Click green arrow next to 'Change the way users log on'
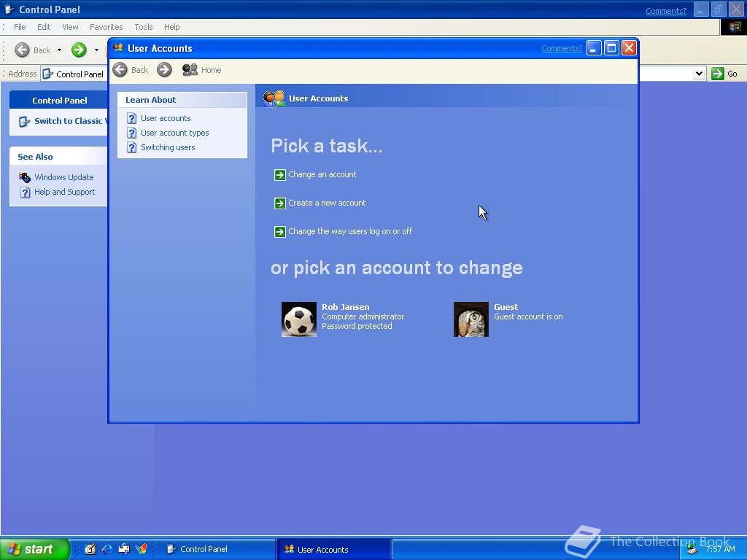The width and height of the screenshot is (747, 560). [x=279, y=232]
